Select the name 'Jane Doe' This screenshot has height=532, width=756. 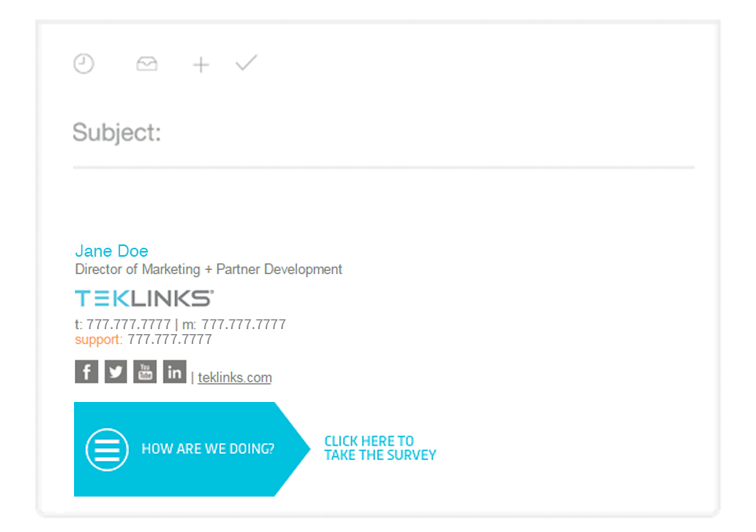pyautogui.click(x=112, y=251)
